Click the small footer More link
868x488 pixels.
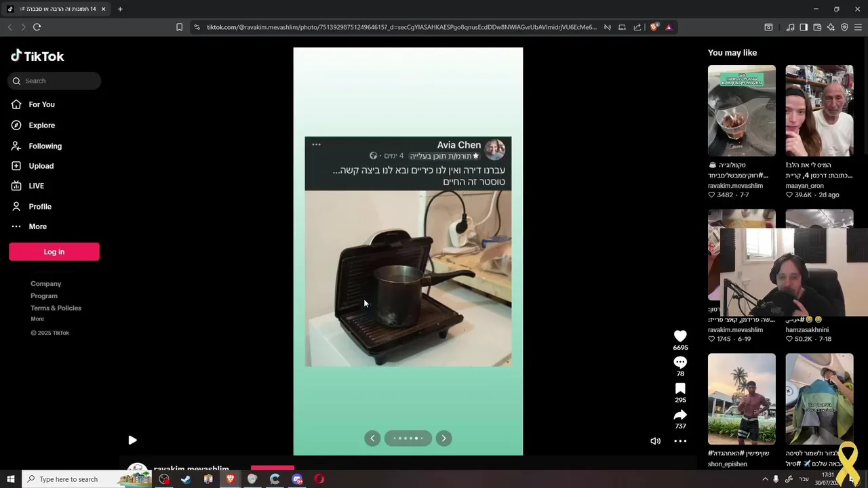[37, 319]
